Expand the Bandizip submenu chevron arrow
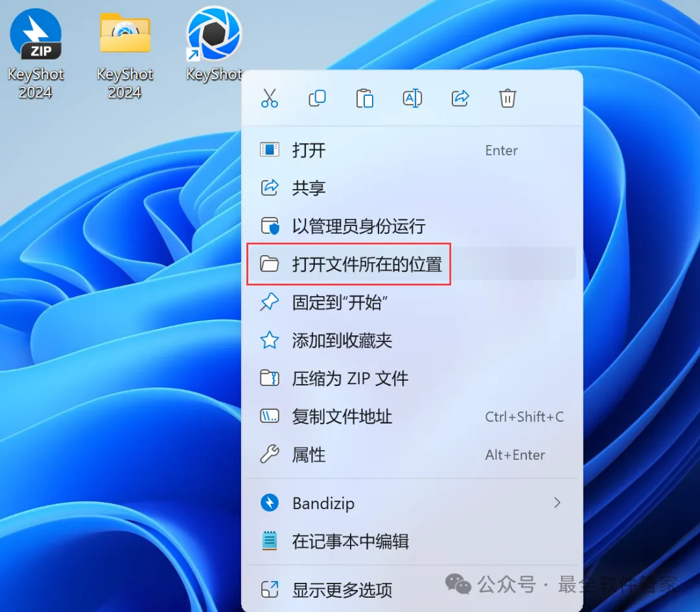 557,503
